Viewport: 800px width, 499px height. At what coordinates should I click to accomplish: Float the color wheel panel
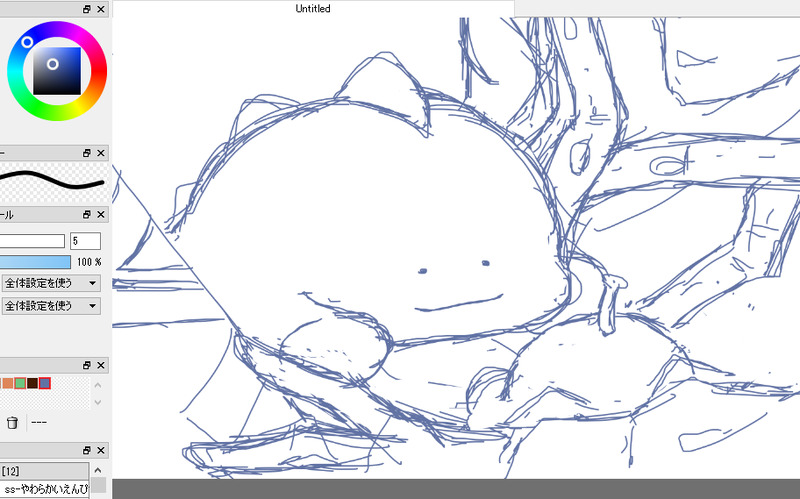(x=87, y=9)
